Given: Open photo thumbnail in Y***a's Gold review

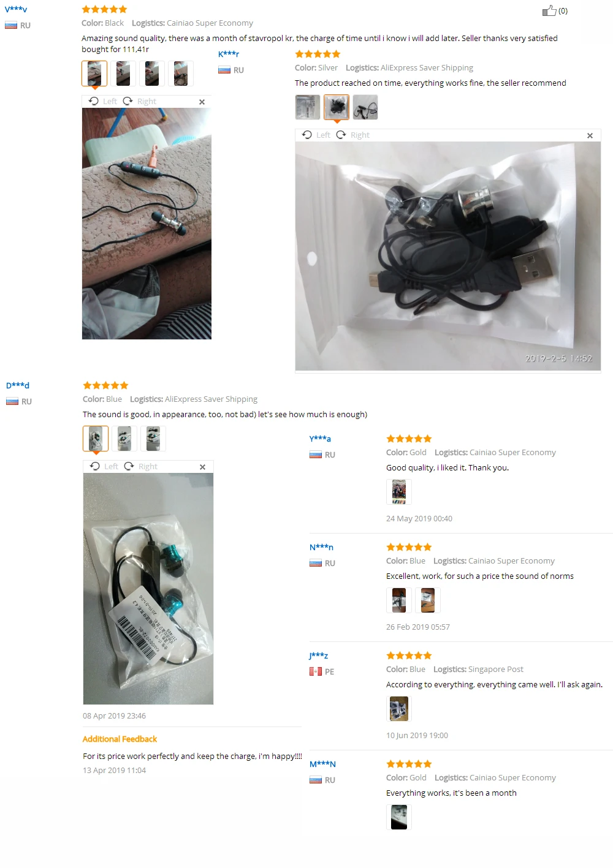Looking at the screenshot, I should point(399,492).
